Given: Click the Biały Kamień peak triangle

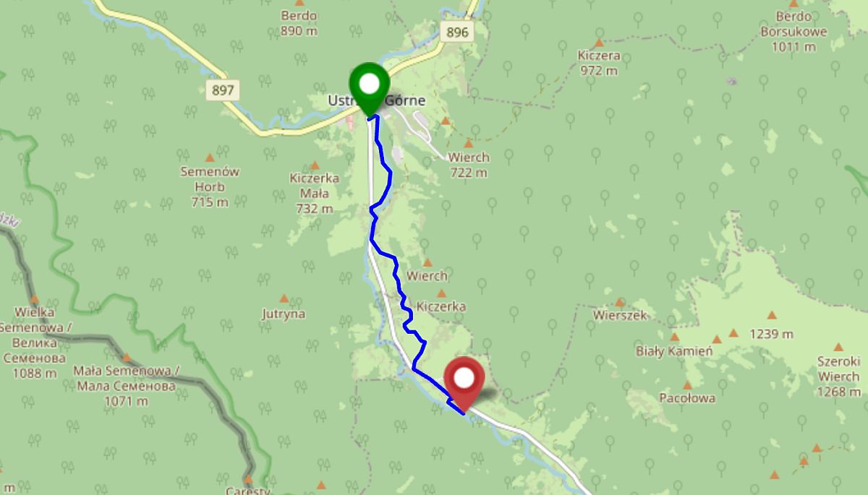Looking at the screenshot, I should (675, 337).
